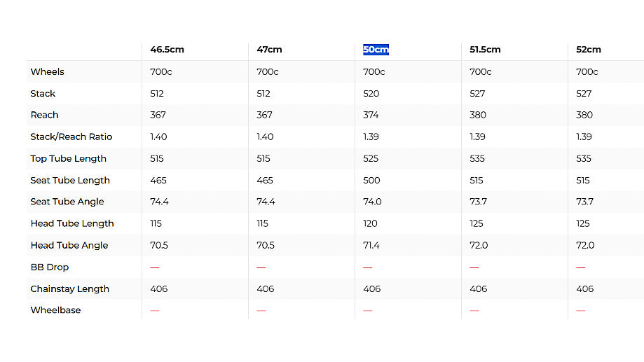This screenshot has width=644, height=362.
Task: Click the Top Tube Length label
Action: (x=68, y=158)
